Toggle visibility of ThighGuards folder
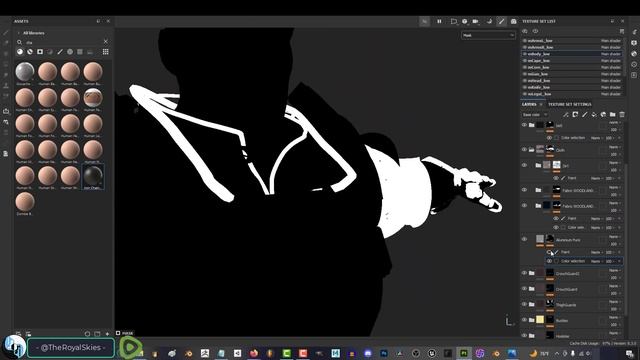Viewport: 640px width, 360px height. [x=524, y=304]
